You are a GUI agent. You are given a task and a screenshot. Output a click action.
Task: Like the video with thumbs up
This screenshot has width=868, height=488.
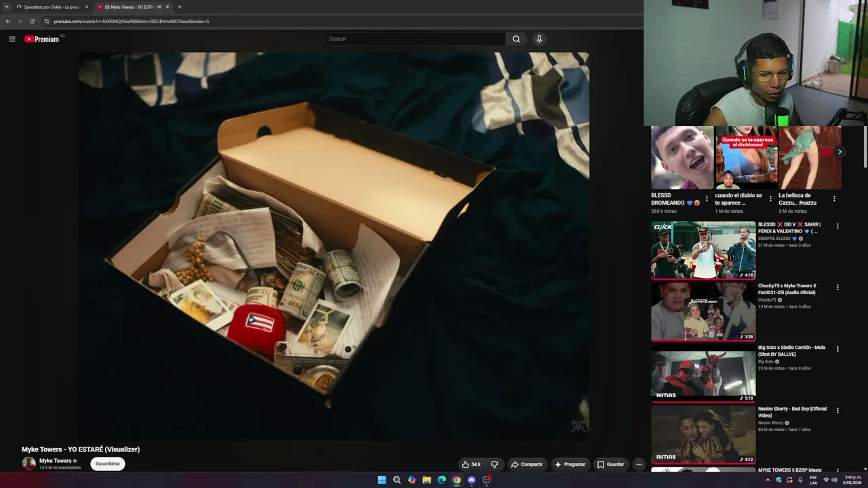[x=471, y=464]
